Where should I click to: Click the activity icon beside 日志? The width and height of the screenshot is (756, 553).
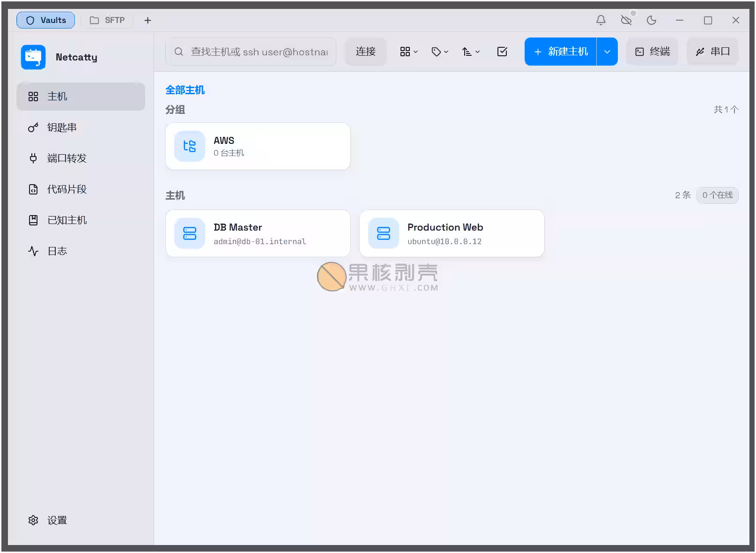(x=33, y=251)
